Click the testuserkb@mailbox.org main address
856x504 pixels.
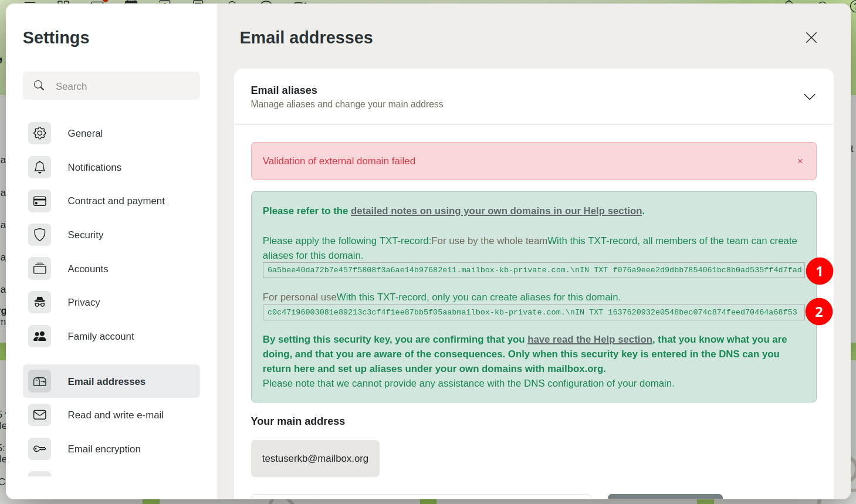(x=315, y=459)
